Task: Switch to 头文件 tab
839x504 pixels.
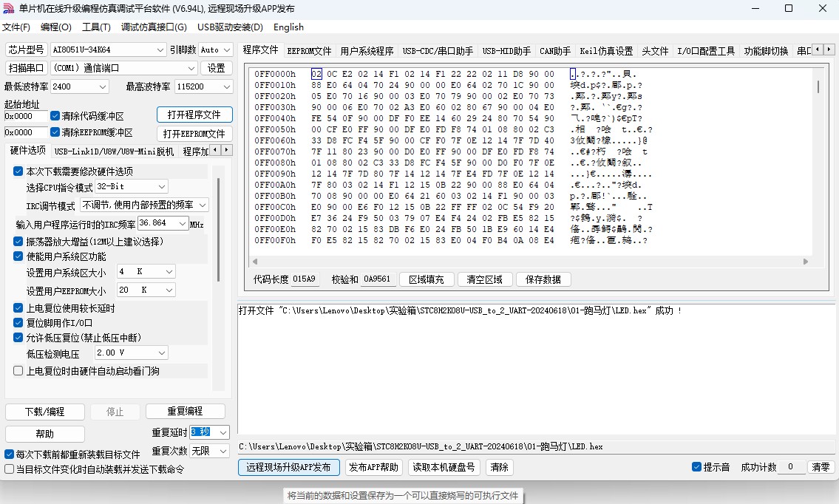Action: point(655,51)
